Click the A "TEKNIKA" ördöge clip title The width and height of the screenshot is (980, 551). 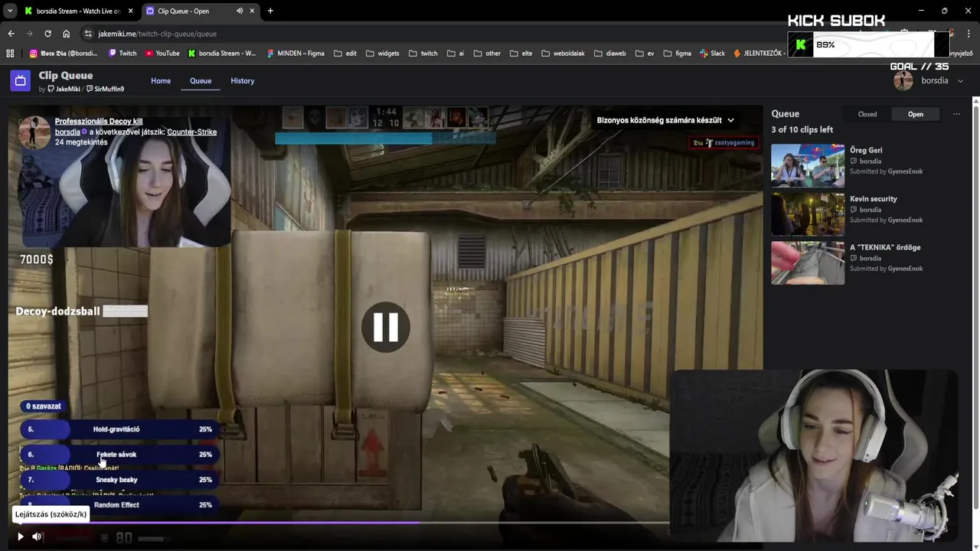pos(885,247)
